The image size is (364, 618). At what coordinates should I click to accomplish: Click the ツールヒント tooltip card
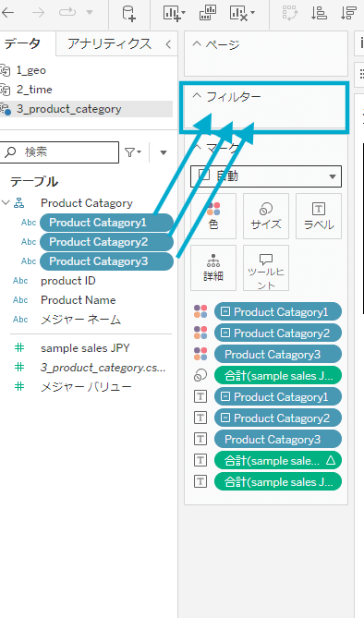coord(266,268)
